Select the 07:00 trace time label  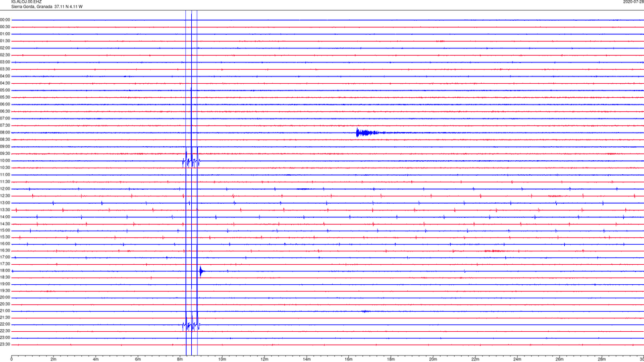tap(5, 118)
